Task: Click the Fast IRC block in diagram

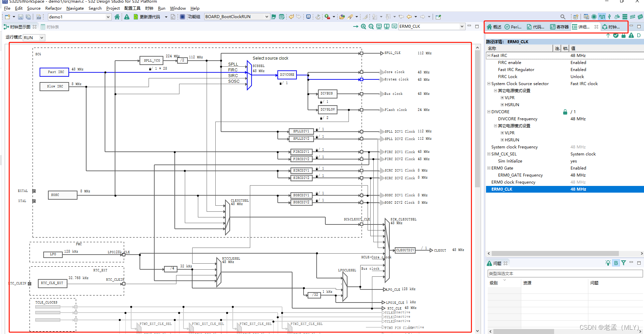Action: tap(54, 72)
